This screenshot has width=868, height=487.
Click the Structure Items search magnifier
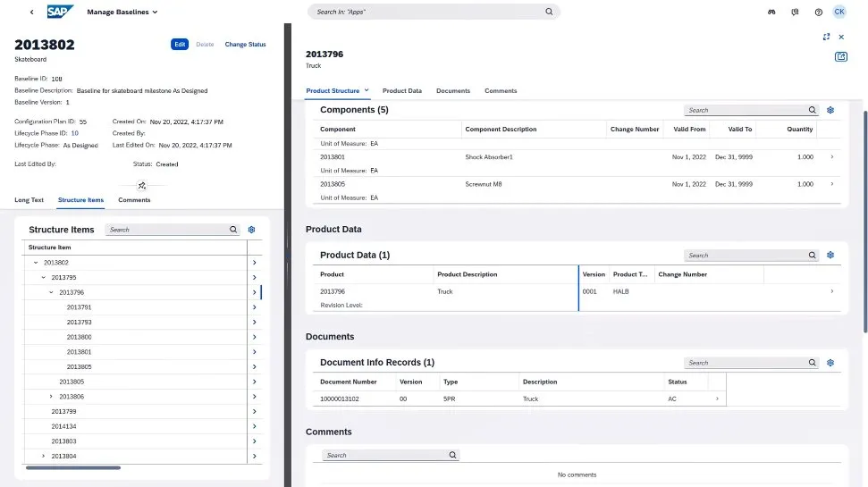233,230
